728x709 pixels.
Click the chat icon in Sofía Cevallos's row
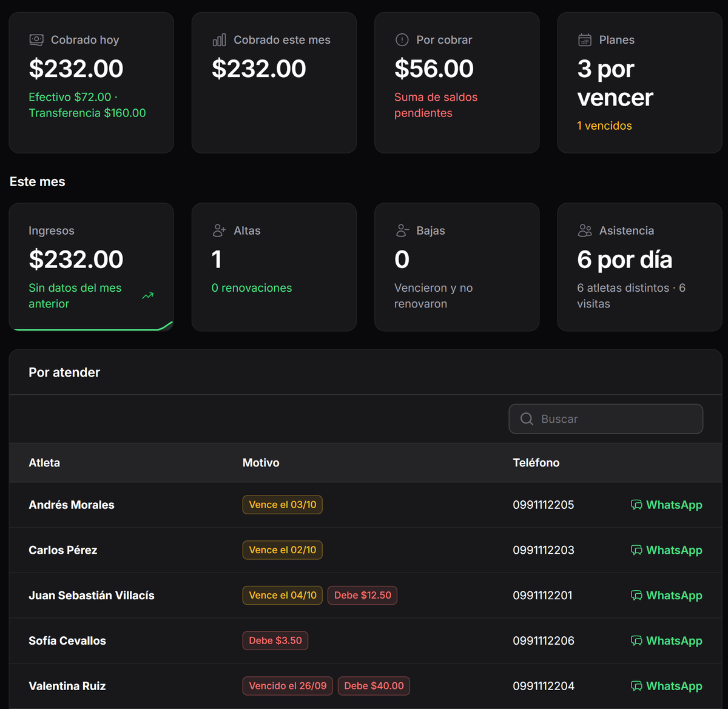(x=636, y=641)
